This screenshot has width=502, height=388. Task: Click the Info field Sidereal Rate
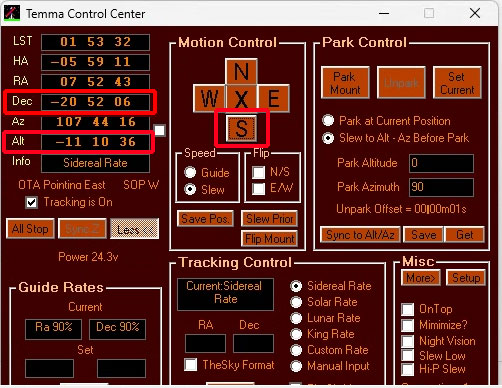(x=95, y=163)
